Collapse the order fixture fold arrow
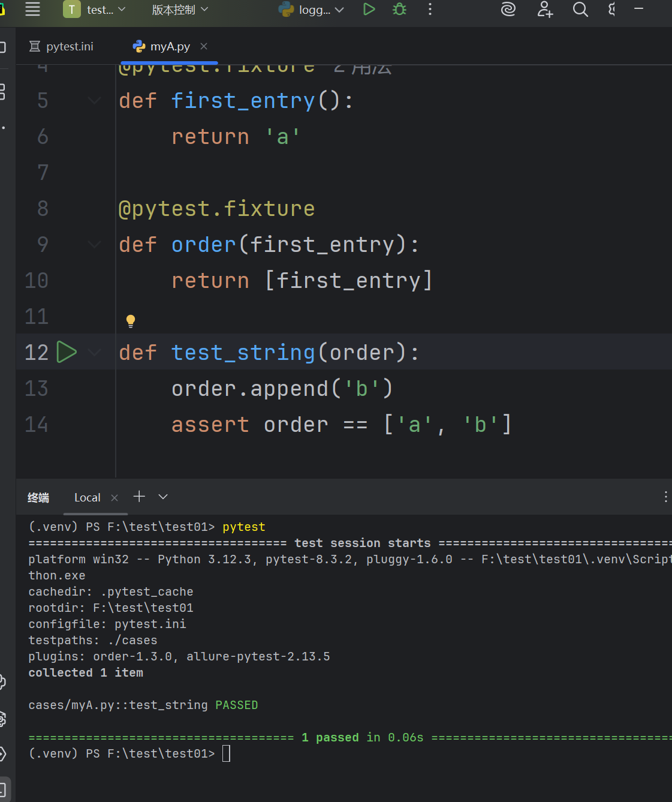This screenshot has height=802, width=672. click(94, 244)
